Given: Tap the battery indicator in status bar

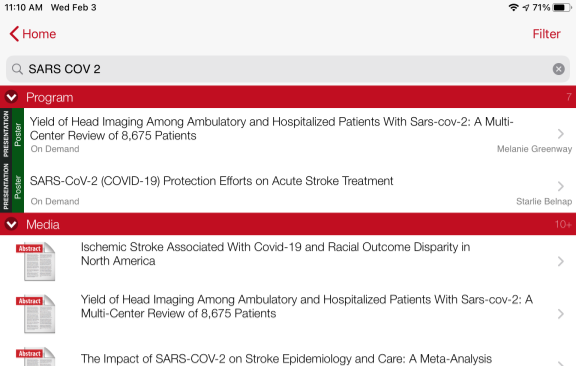Looking at the screenshot, I should (x=562, y=7).
